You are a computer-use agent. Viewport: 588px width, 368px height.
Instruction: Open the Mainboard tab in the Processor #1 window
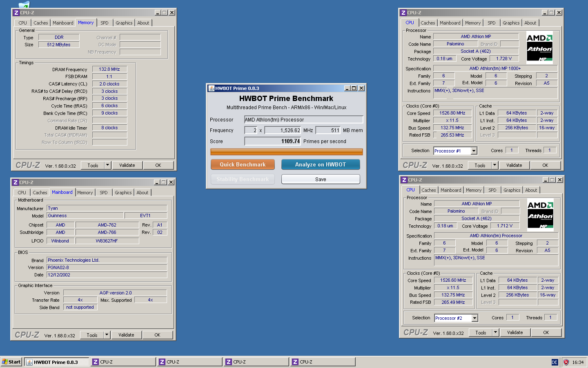pyautogui.click(x=450, y=23)
